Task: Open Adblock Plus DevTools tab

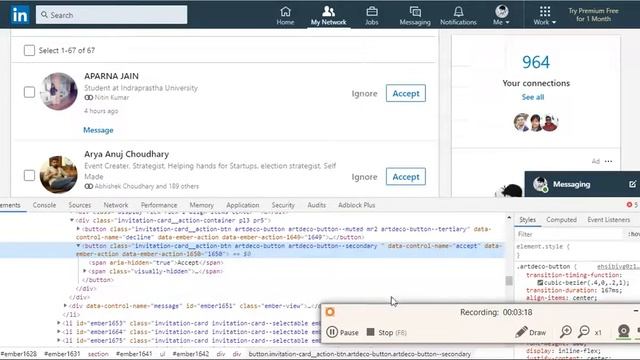Action: pos(356,205)
